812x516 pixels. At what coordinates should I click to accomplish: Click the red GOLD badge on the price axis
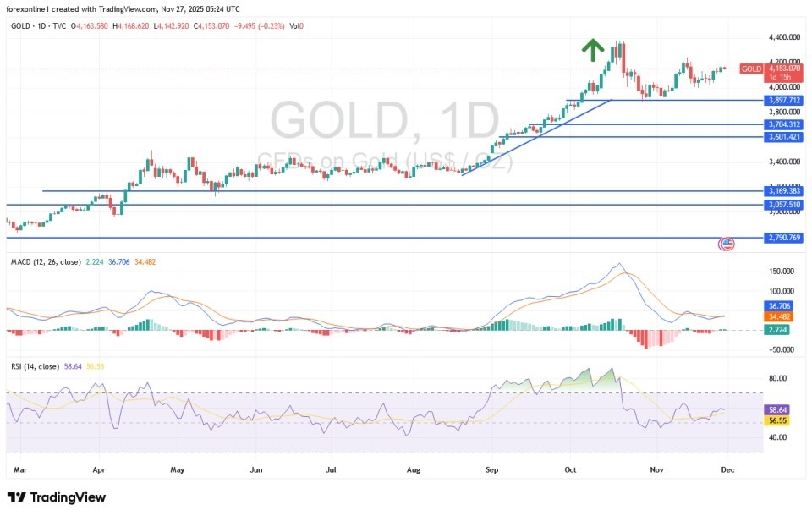click(749, 69)
